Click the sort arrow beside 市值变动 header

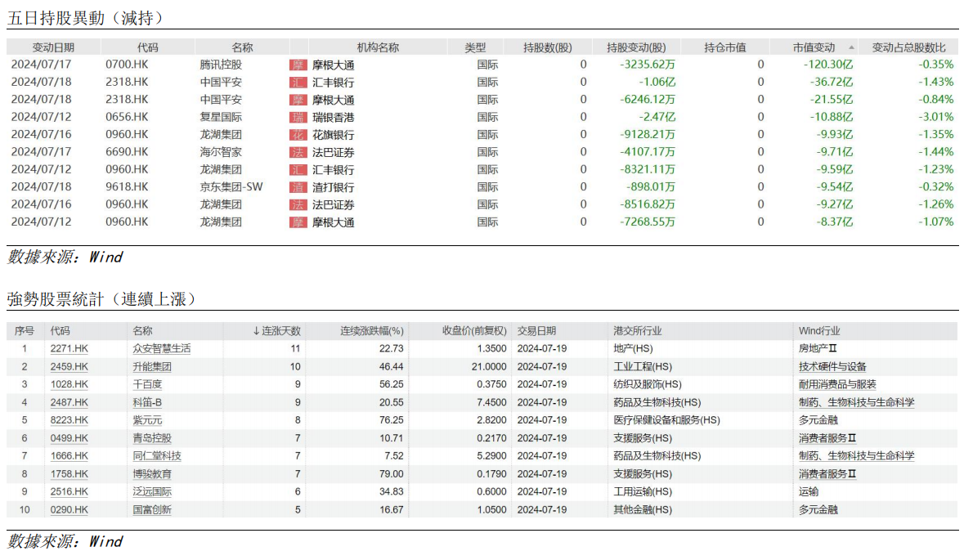tap(851, 47)
